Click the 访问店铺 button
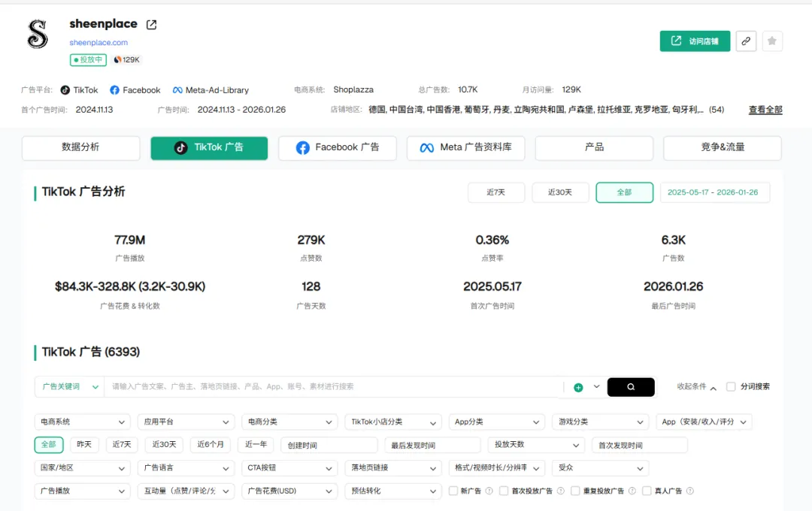The width and height of the screenshot is (812, 511). click(x=695, y=41)
